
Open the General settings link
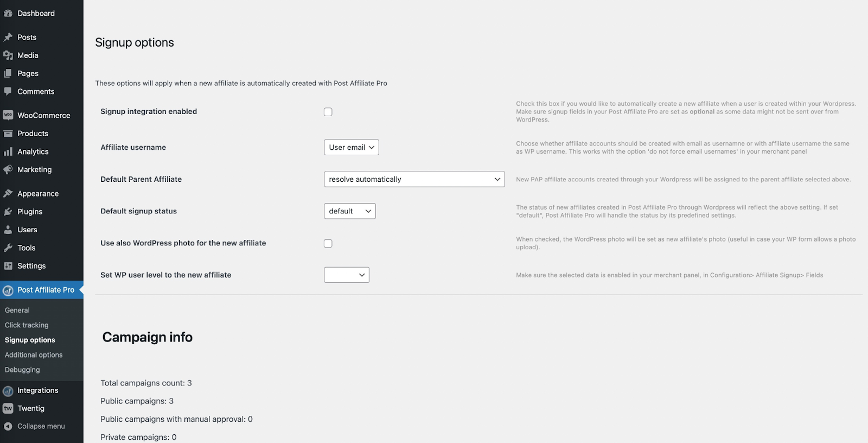(x=17, y=310)
